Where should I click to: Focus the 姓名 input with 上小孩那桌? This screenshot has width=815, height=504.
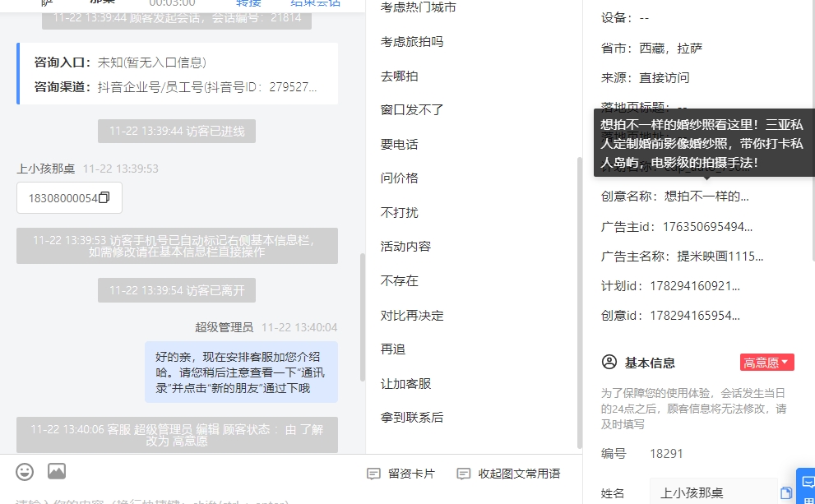pyautogui.click(x=714, y=492)
